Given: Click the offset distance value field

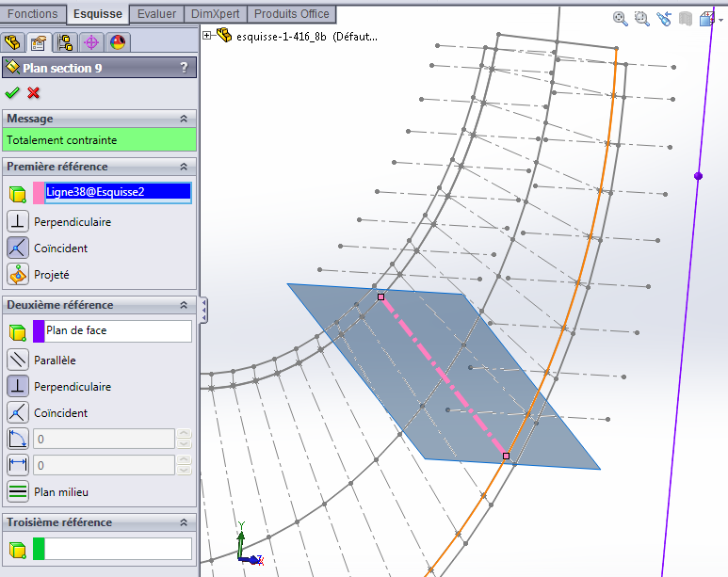Looking at the screenshot, I should point(104,465).
